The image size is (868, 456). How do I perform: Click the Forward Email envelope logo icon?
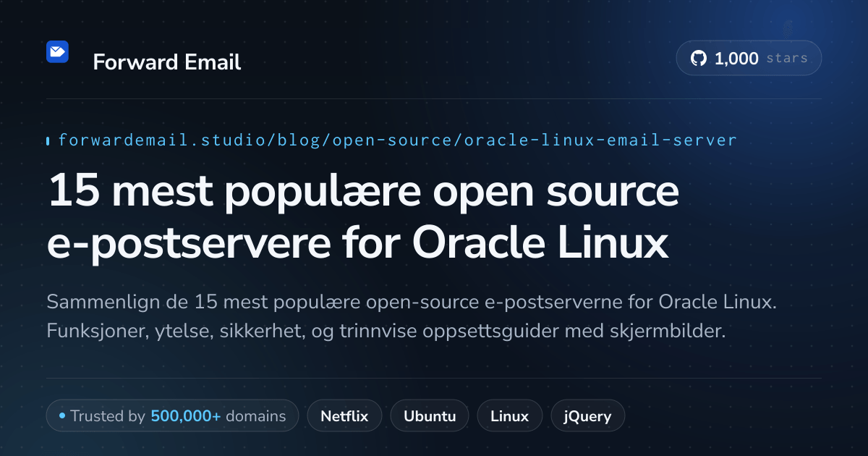point(57,51)
